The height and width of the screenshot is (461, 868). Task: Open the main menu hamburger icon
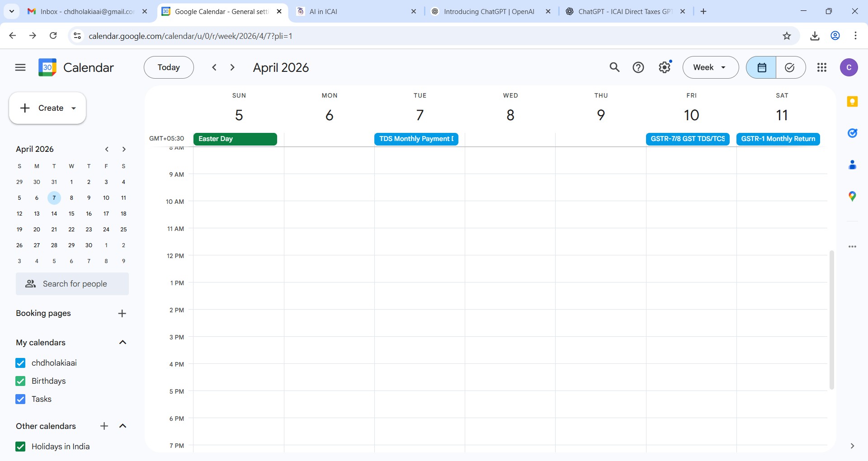pos(20,67)
